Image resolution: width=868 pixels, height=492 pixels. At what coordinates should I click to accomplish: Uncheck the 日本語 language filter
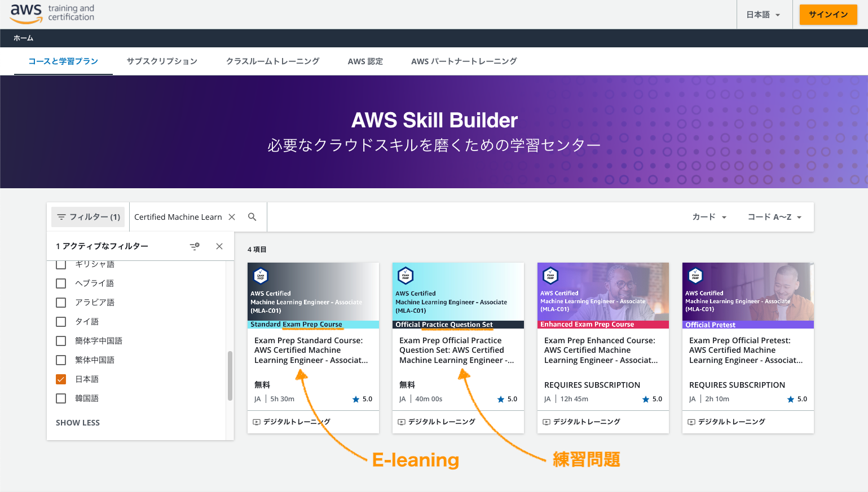61,379
